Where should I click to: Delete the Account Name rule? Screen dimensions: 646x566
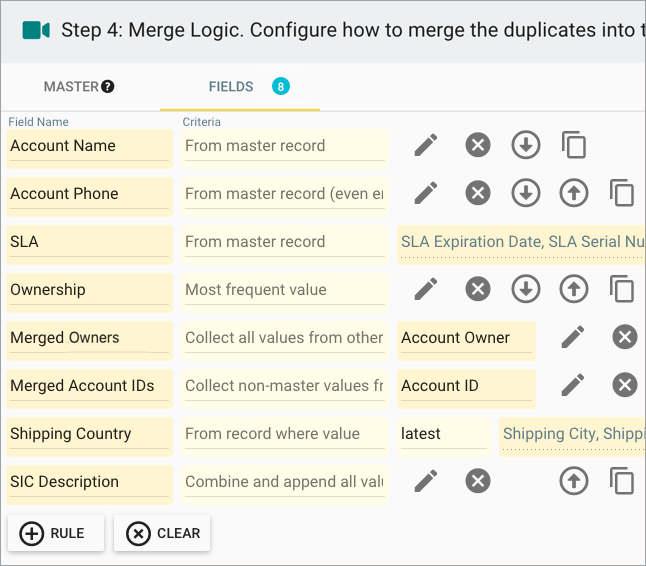[478, 145]
